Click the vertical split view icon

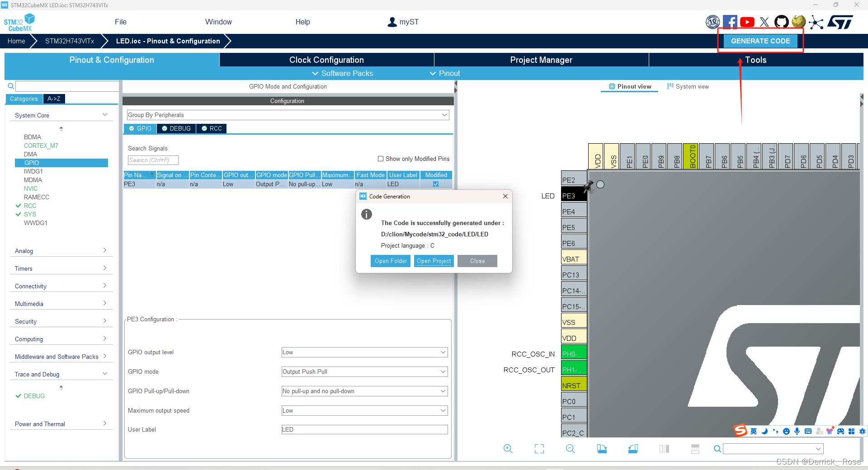664,449
